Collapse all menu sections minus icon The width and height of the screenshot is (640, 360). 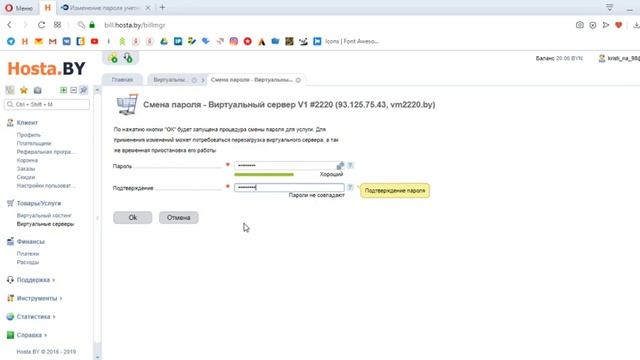(73, 90)
